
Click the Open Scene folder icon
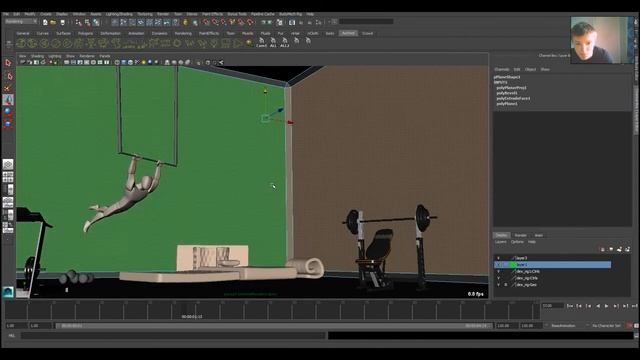(x=53, y=22)
